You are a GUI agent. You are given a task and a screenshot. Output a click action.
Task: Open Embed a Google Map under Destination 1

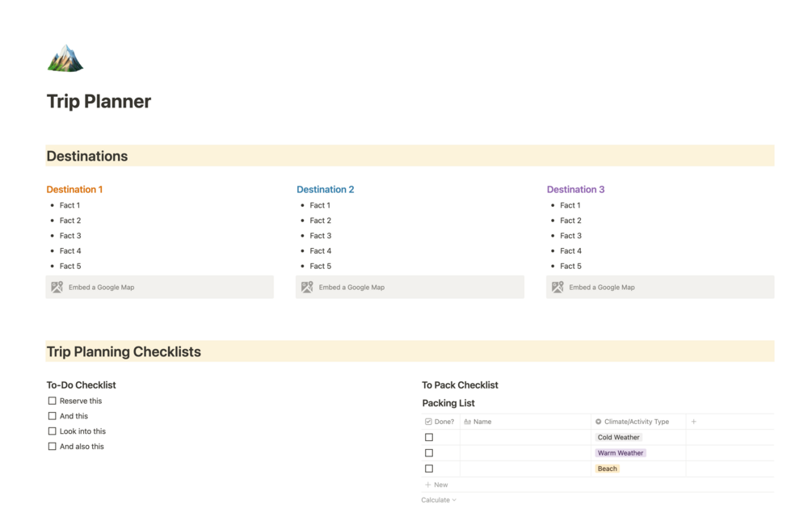click(x=159, y=288)
